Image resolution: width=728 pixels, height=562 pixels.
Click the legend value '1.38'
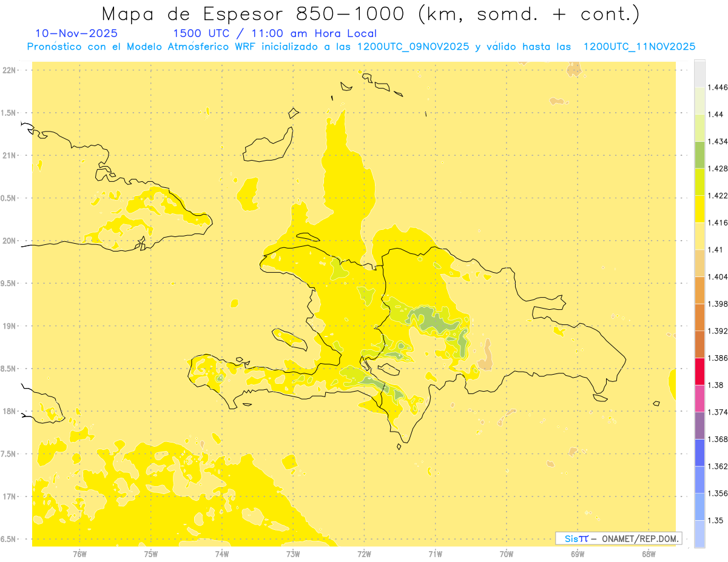pyautogui.click(x=715, y=385)
